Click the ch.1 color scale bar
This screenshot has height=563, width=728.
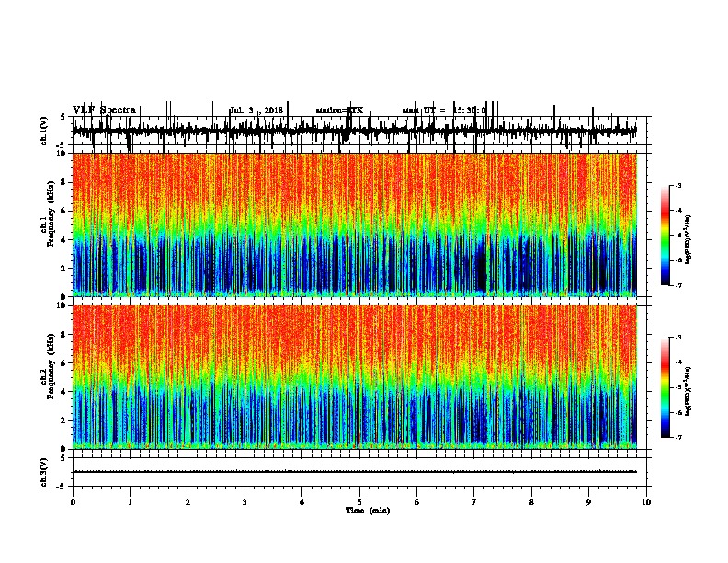665,236
